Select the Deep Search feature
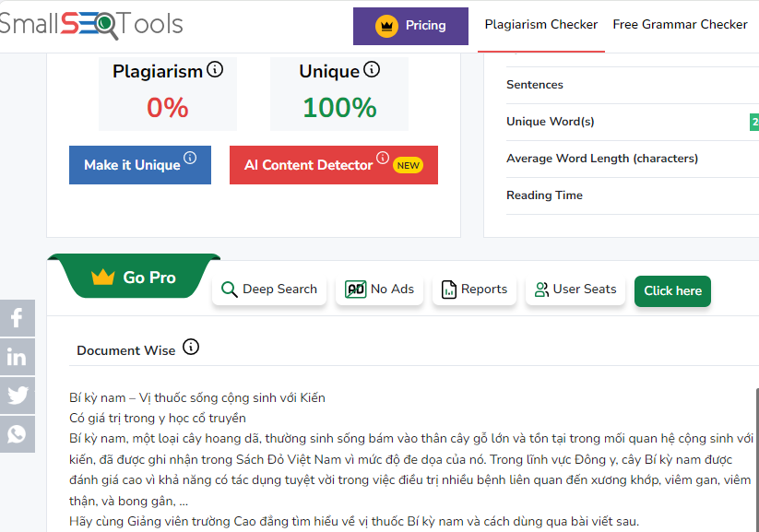 (x=269, y=290)
